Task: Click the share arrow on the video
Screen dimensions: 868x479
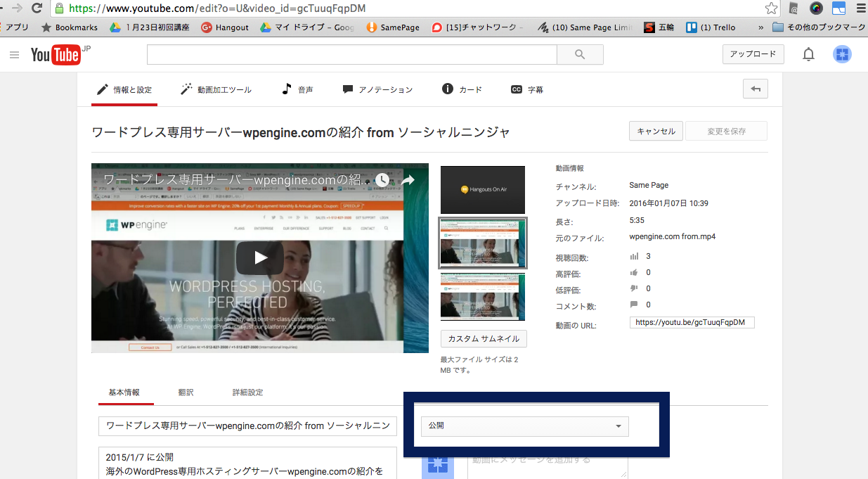Action: tap(408, 180)
